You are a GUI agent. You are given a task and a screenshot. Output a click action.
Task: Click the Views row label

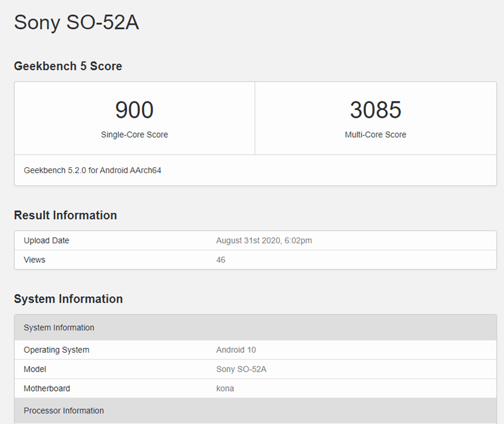[34, 260]
